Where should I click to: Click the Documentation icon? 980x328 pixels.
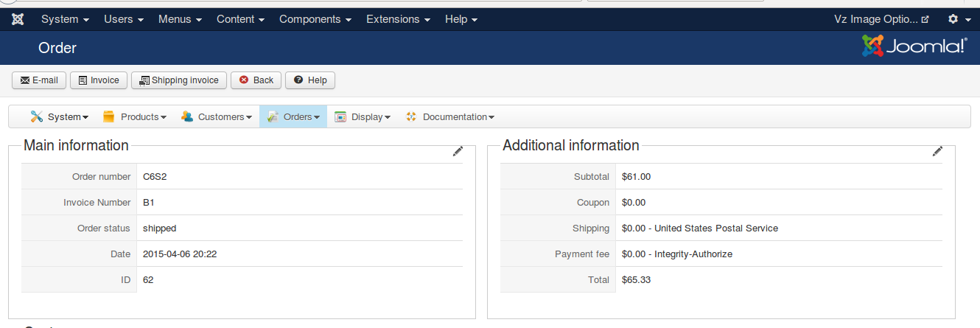411,116
